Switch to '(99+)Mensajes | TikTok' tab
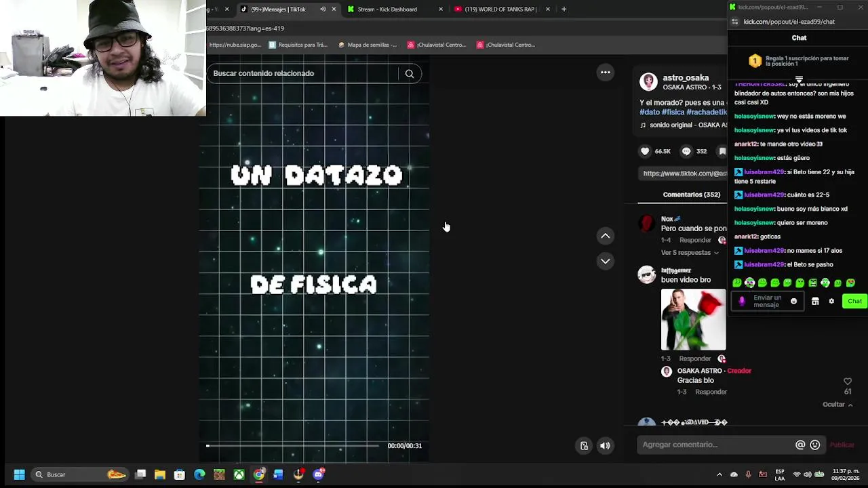Image resolution: width=868 pixels, height=488 pixels. click(279, 9)
